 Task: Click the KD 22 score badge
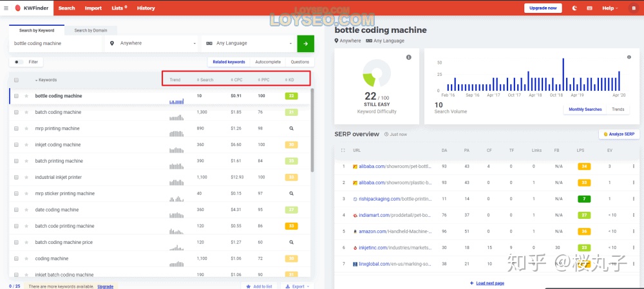pyautogui.click(x=291, y=96)
